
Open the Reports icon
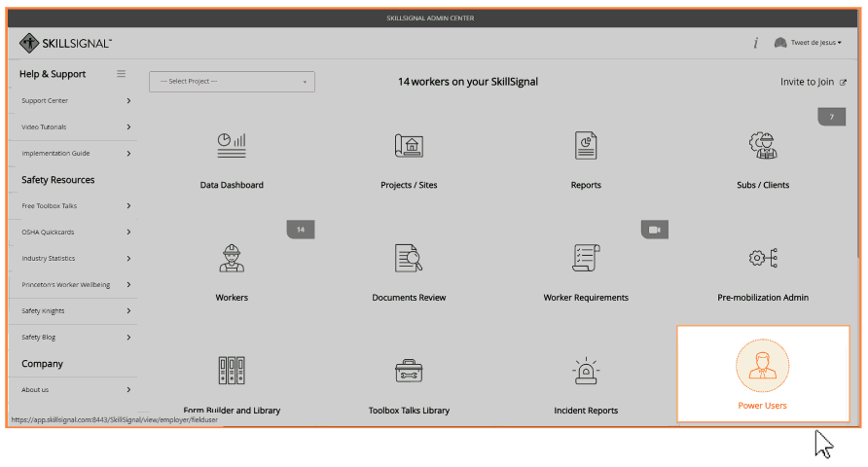tap(586, 146)
